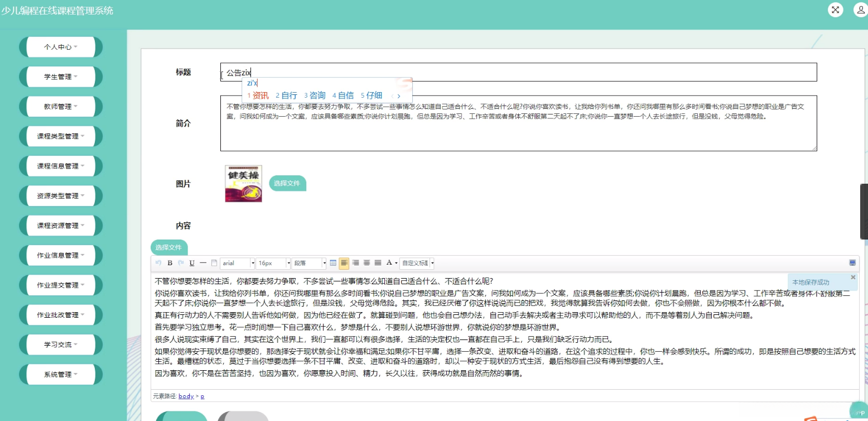Toggle underline formatting in the editor
Screen dimensions: 868x421
[192, 263]
